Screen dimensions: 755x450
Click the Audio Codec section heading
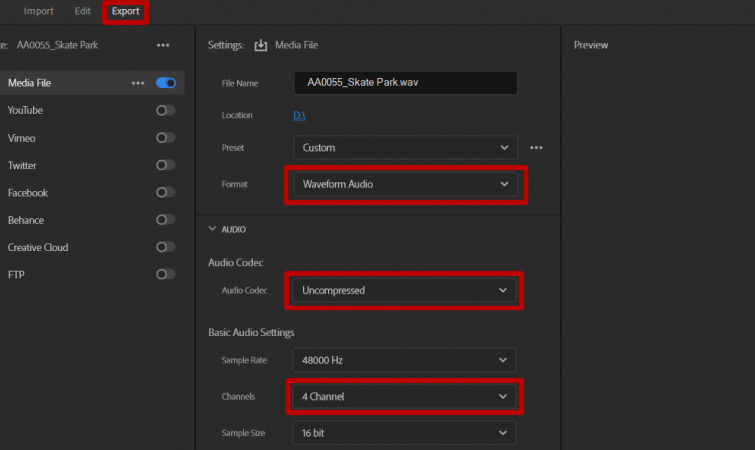(235, 263)
